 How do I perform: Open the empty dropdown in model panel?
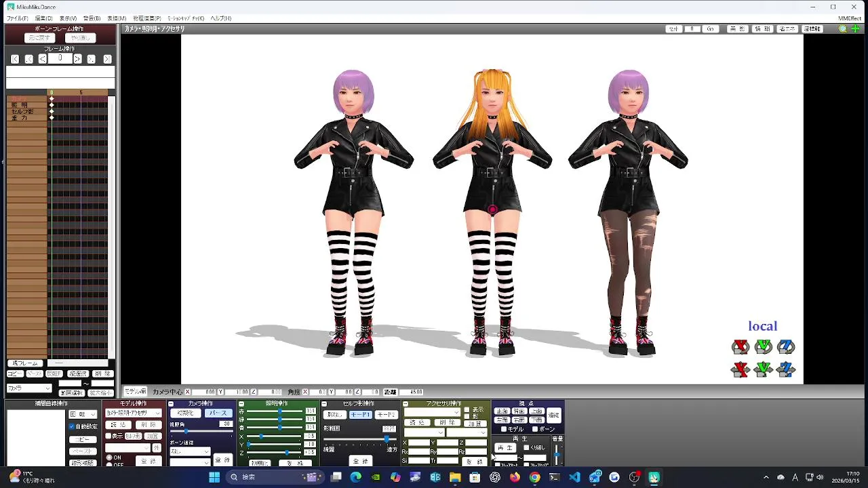(x=128, y=448)
